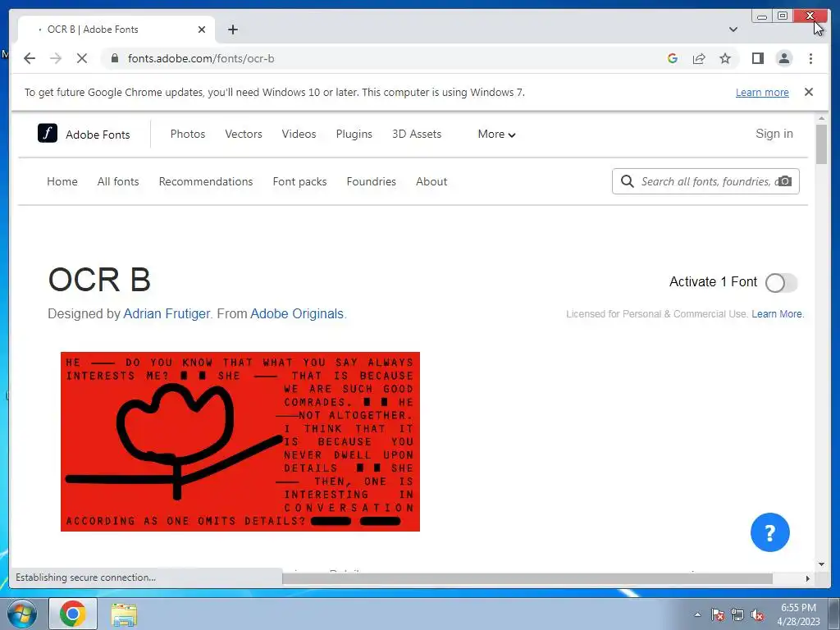
Task: Click the horizontal scrollbar right arrow
Action: pos(808,578)
